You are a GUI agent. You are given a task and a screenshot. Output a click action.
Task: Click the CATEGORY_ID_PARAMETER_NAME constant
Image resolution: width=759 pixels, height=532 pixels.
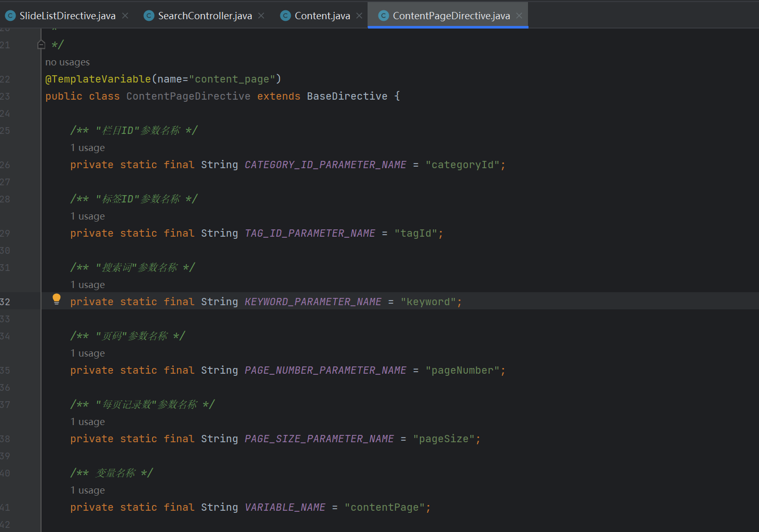(326, 165)
